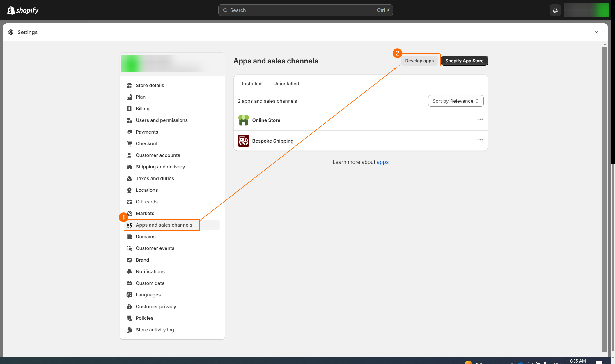Close the Settings panel
Screen dimensions: 615x364
click(x=596, y=32)
